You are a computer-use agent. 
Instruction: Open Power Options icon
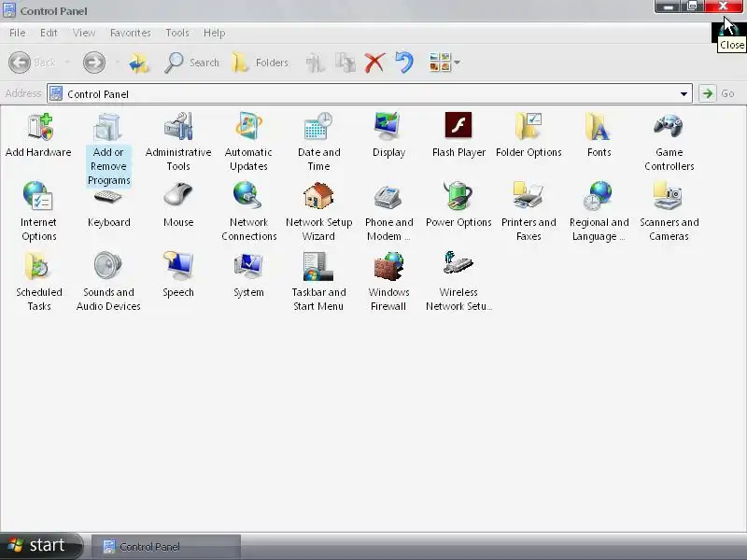pyautogui.click(x=458, y=205)
